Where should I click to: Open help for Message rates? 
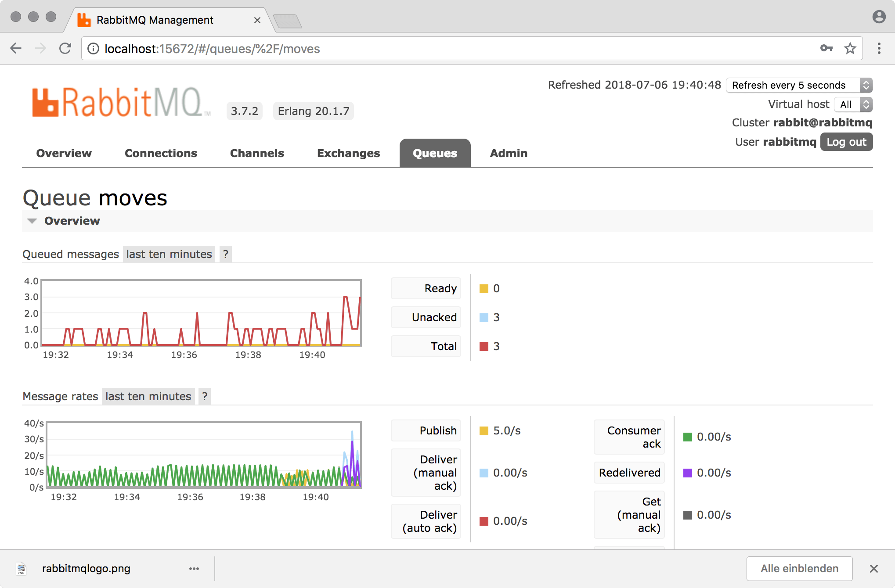[x=205, y=396]
